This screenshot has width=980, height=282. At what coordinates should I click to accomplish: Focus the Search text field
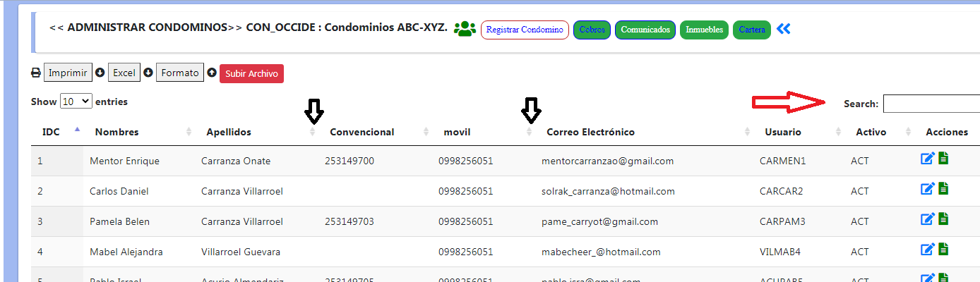[x=931, y=104]
